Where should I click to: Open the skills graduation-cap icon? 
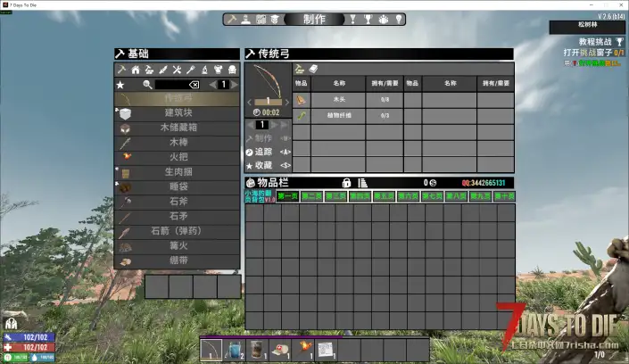pyautogui.click(x=275, y=20)
